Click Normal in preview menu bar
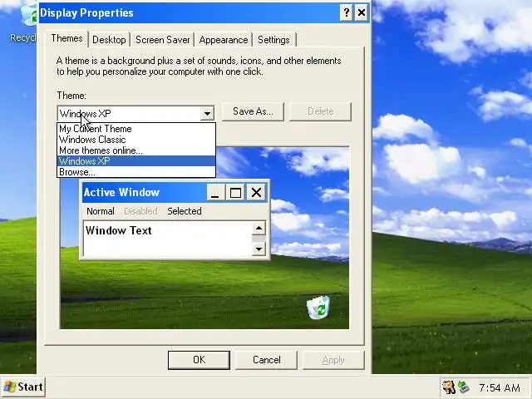The image size is (532, 399). 101,211
